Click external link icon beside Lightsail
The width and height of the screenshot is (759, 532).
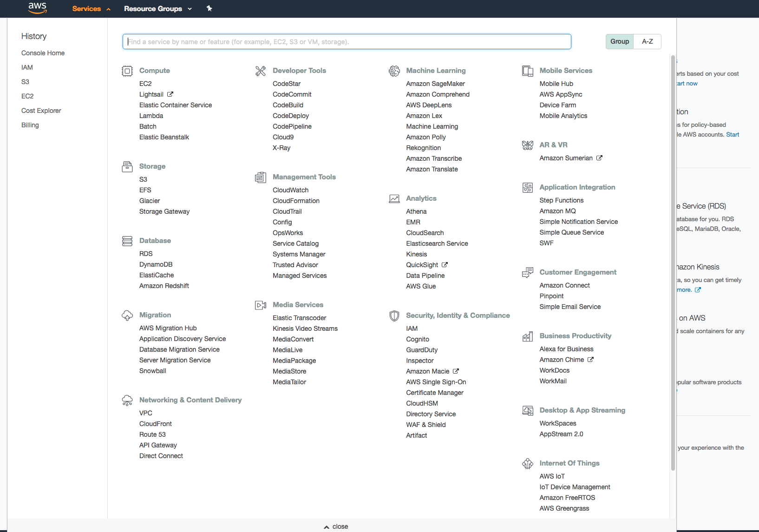(x=170, y=94)
